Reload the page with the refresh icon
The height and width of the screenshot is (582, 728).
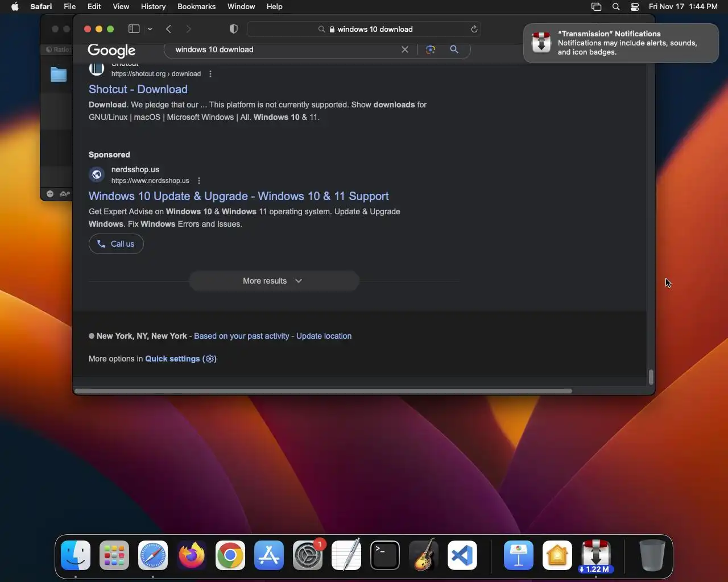[x=474, y=29]
